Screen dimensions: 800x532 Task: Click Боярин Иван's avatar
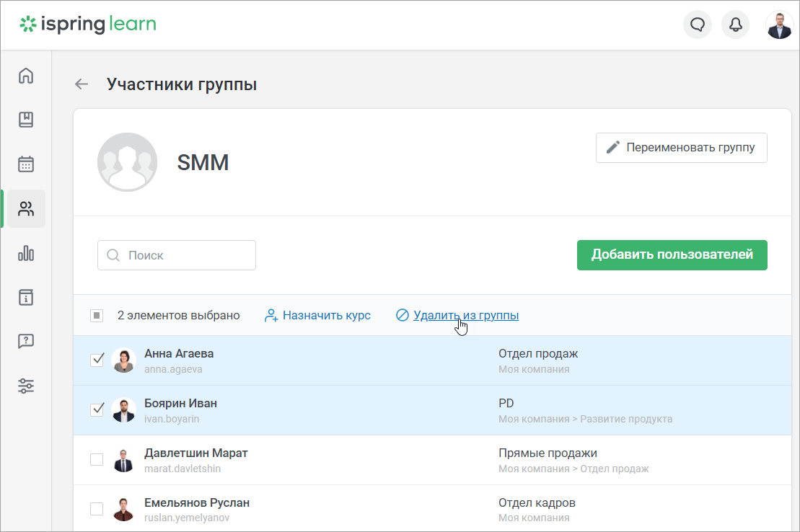(x=123, y=409)
